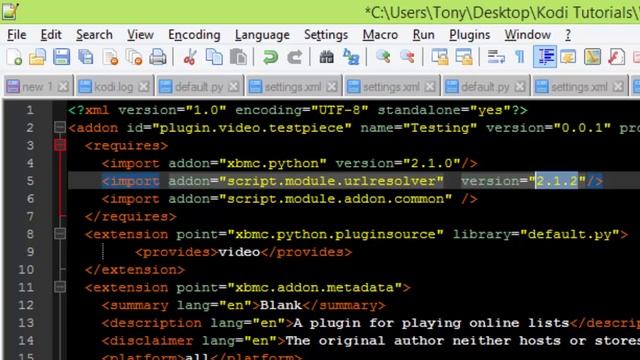Toggle the indent guide button
The width and height of the screenshot is (640, 360).
(x=544, y=57)
